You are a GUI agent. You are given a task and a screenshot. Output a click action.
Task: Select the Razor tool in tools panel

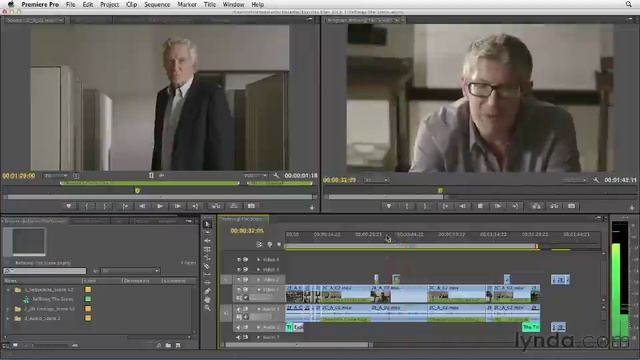(207, 266)
